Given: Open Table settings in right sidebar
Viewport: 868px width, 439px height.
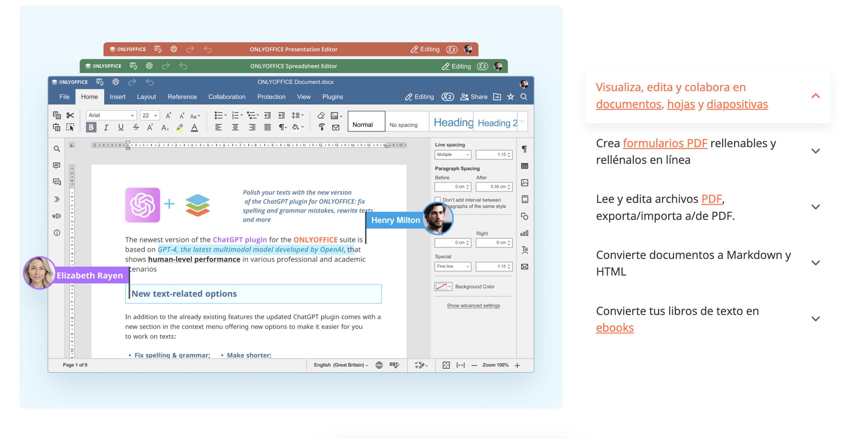Looking at the screenshot, I should tap(524, 166).
